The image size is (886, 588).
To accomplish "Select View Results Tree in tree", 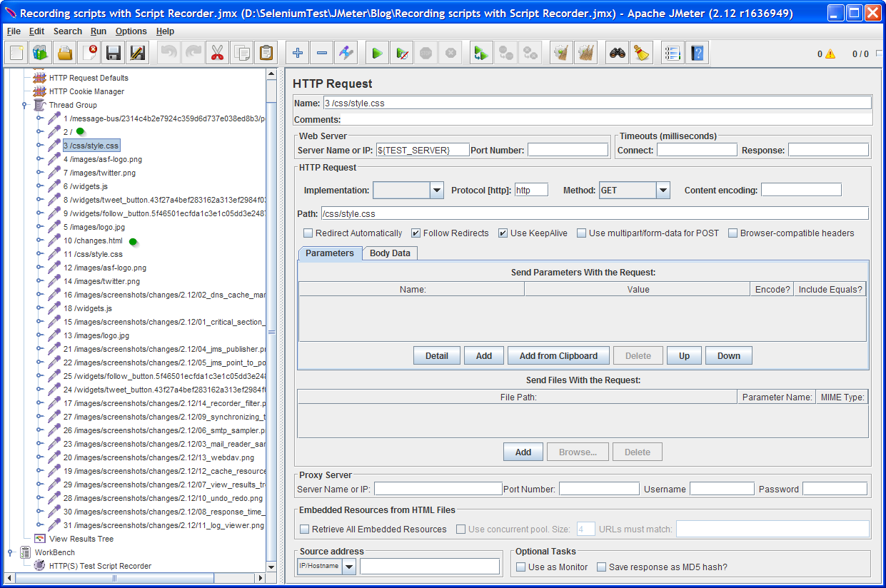I will tap(81, 539).
